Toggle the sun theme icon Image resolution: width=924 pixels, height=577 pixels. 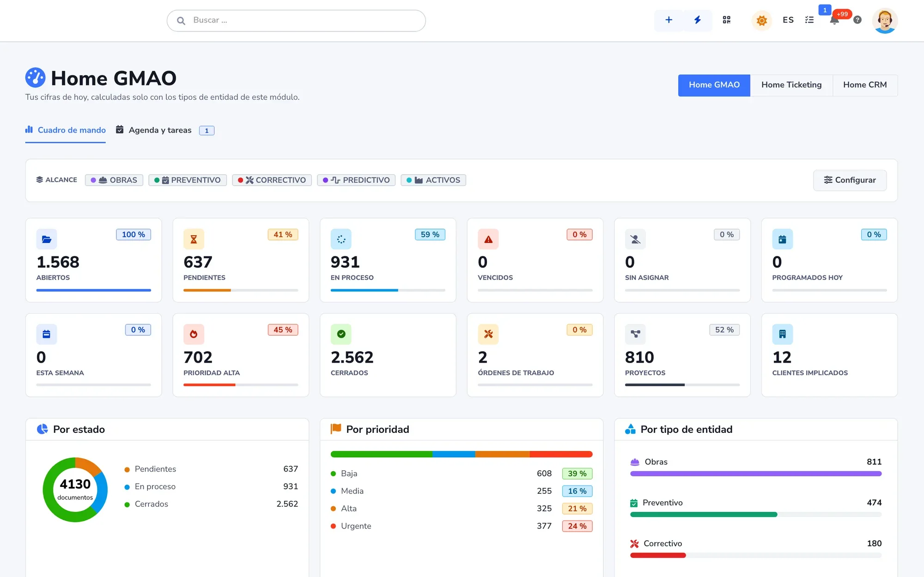tap(762, 20)
